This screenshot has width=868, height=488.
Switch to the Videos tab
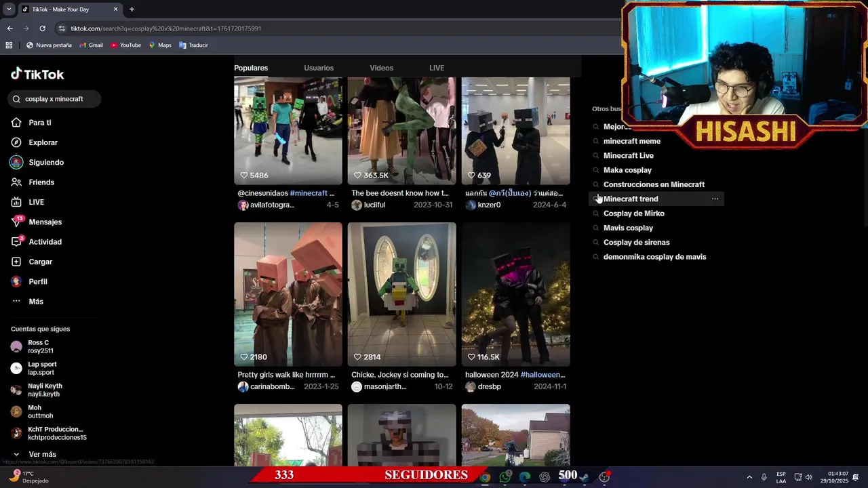click(x=381, y=68)
